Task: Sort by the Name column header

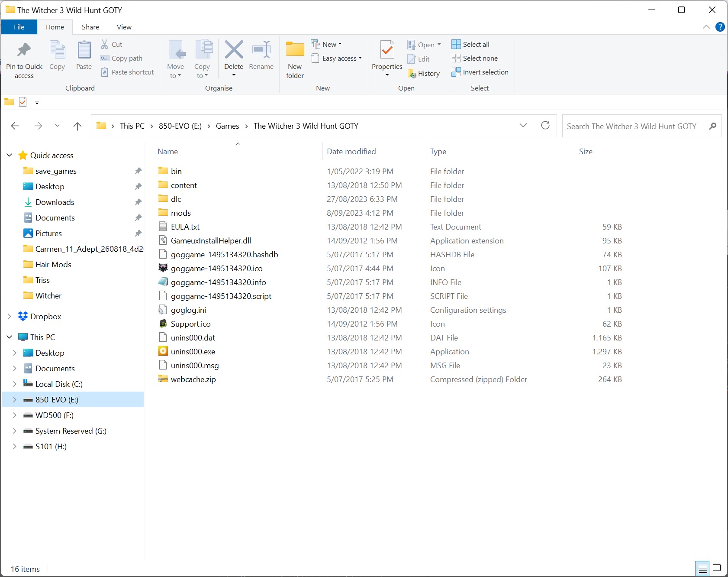Action: click(x=168, y=151)
